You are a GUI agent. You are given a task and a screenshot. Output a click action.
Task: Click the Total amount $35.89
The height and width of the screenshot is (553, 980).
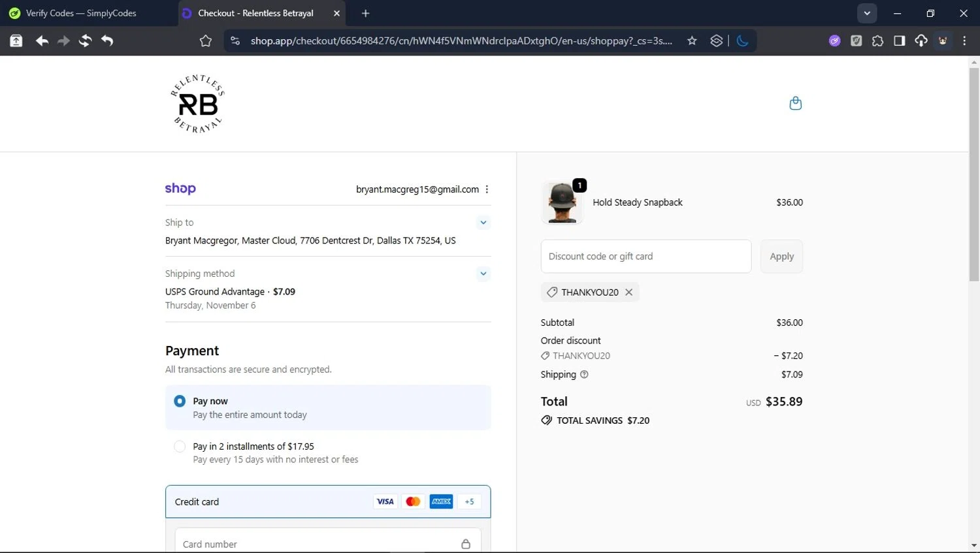[x=784, y=402]
